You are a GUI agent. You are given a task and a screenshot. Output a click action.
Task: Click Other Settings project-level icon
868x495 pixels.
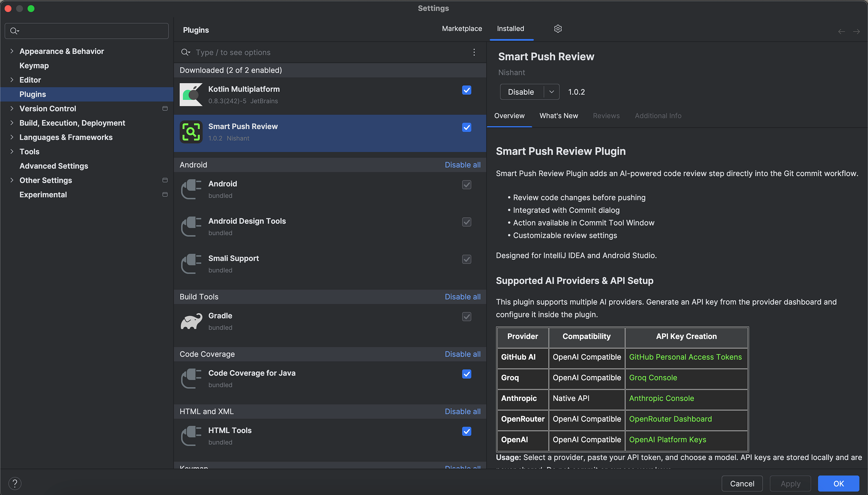click(x=165, y=180)
